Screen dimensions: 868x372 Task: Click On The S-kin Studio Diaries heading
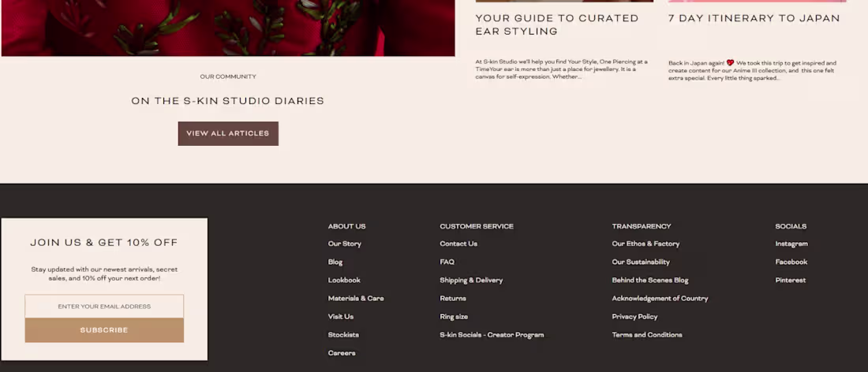coord(227,101)
